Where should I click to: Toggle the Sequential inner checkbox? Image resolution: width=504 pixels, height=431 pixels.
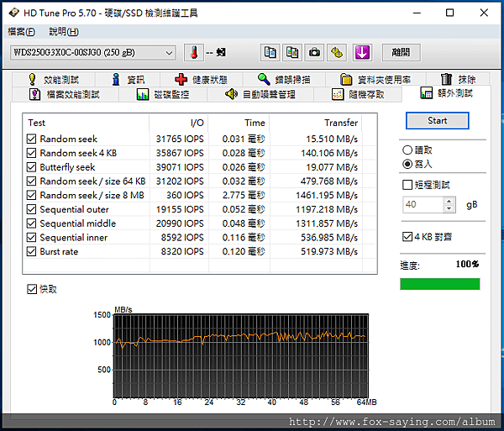pos(31,237)
